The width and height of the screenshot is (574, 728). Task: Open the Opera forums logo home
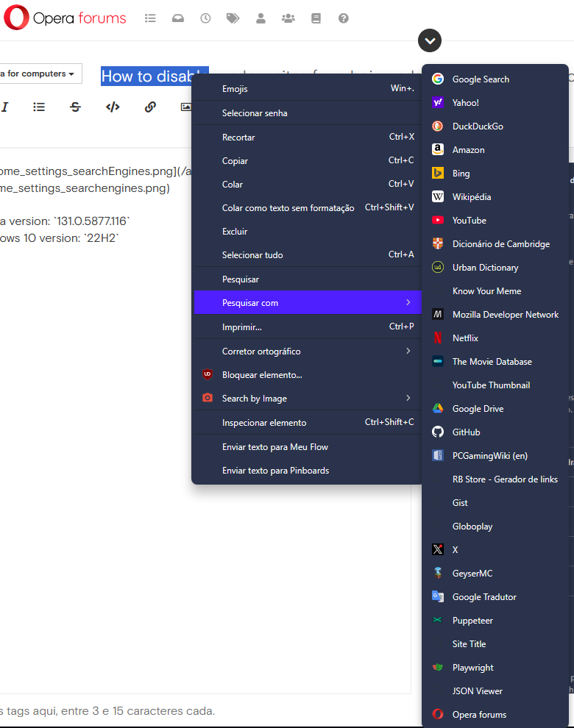tap(65, 18)
